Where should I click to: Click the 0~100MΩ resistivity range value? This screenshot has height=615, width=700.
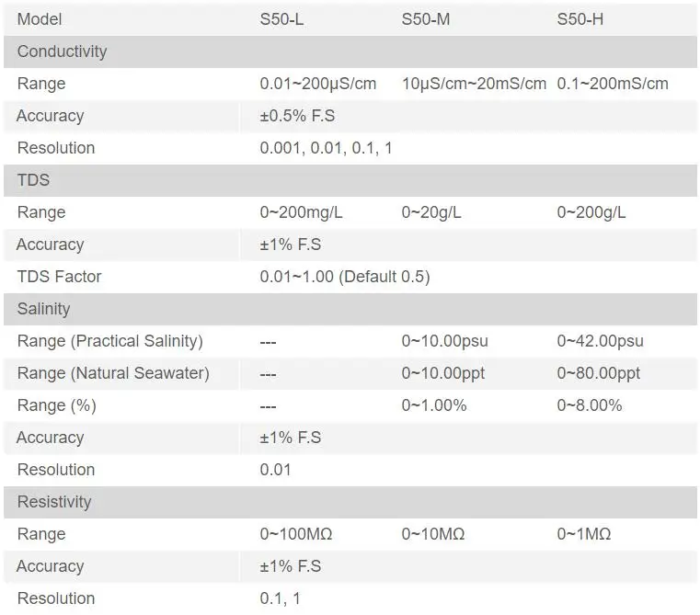[x=296, y=534]
